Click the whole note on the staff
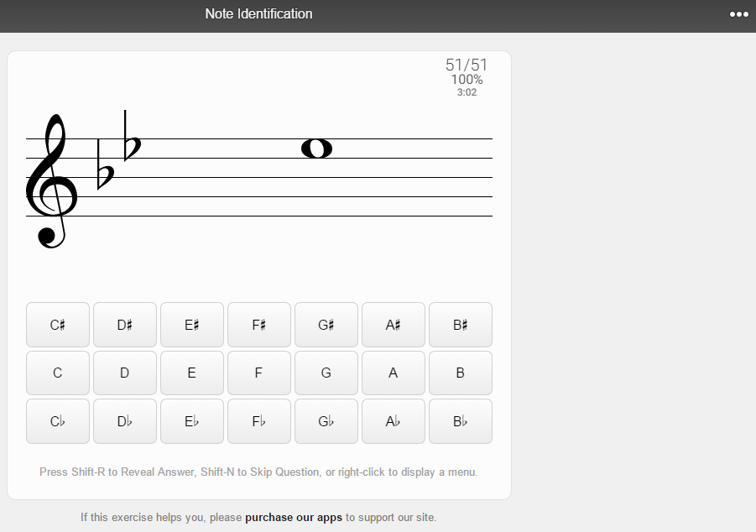The image size is (756, 532). click(x=316, y=149)
